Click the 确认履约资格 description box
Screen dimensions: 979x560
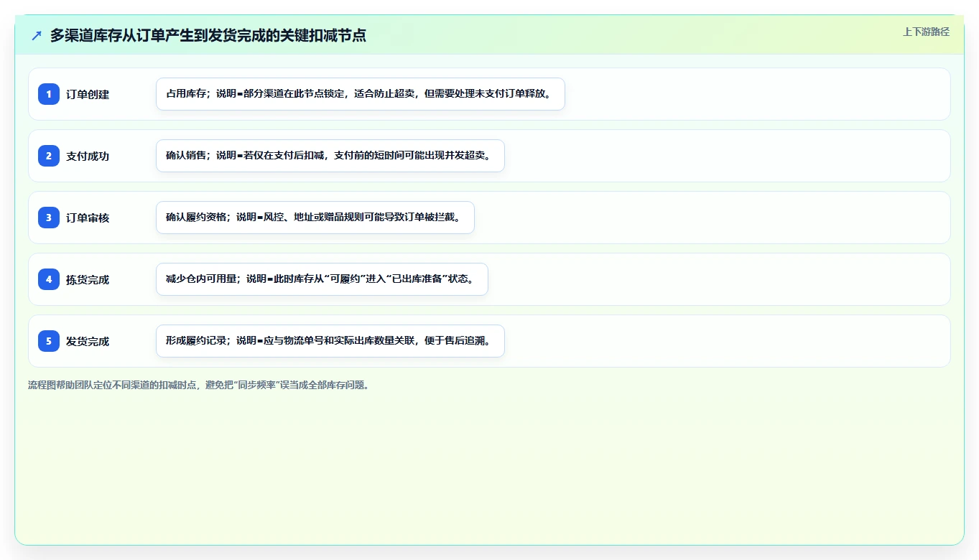315,218
